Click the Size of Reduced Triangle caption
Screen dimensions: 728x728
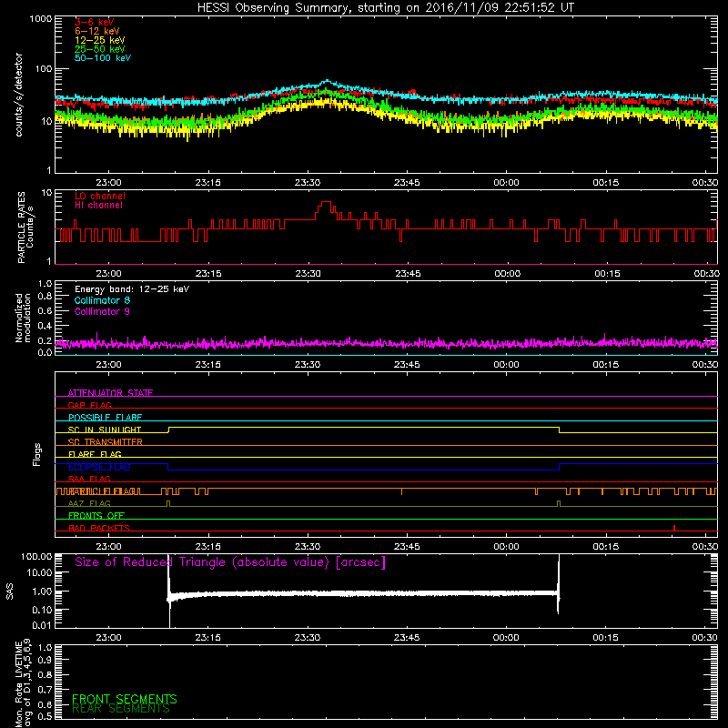click(x=230, y=562)
